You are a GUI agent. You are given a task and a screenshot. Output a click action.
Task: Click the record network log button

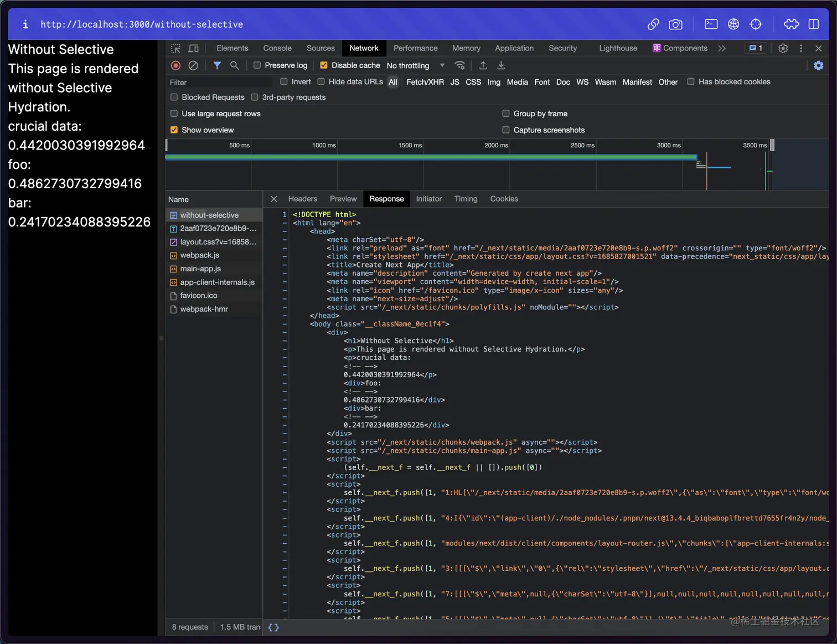(175, 65)
